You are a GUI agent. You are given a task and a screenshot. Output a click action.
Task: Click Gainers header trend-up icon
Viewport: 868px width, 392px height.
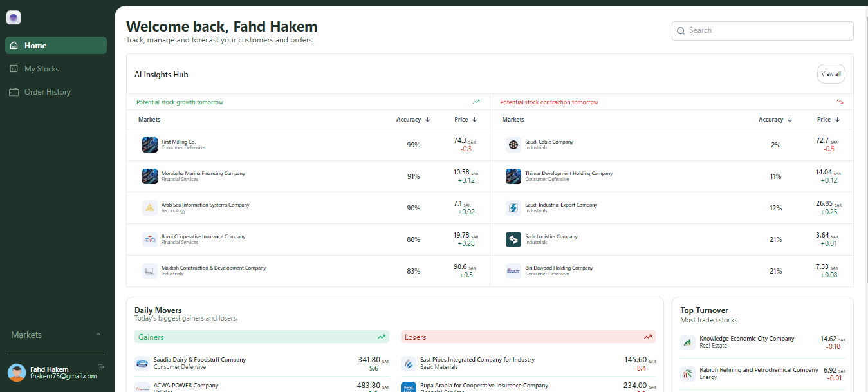382,337
